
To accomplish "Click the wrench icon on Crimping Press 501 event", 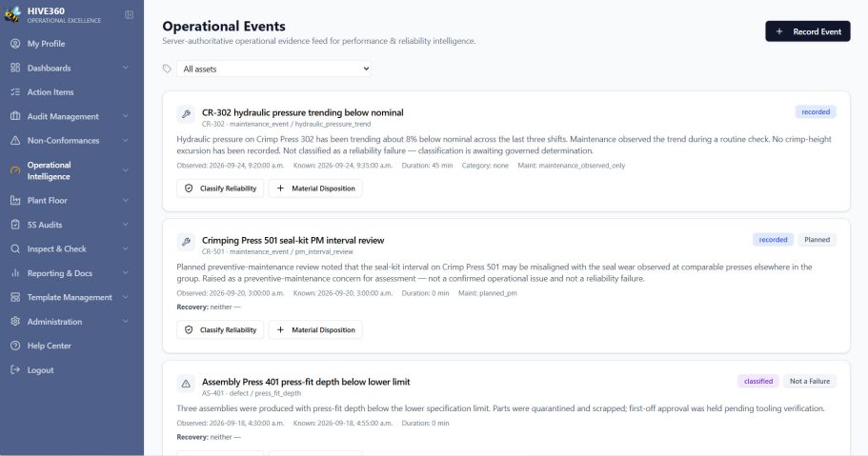I will pos(186,242).
